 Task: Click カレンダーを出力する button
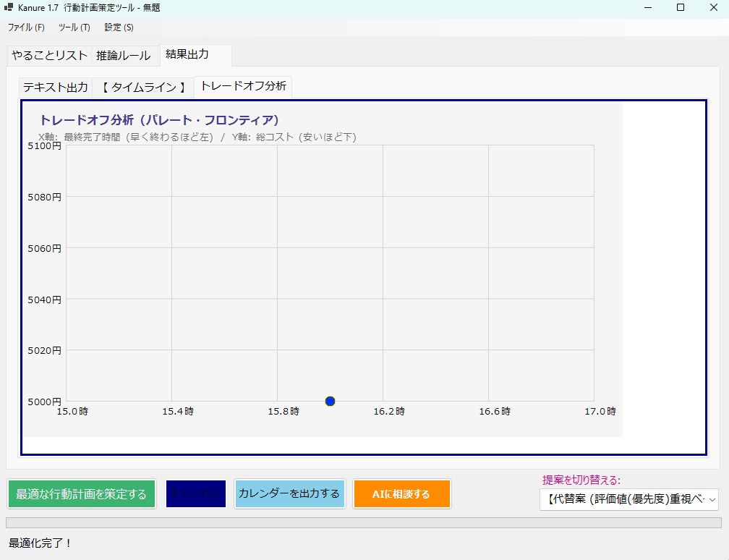pyautogui.click(x=289, y=494)
